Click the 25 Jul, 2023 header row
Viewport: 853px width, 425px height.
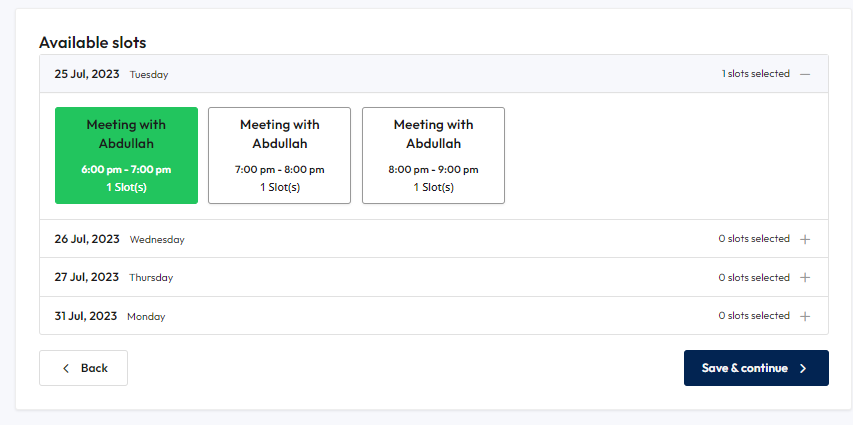click(434, 74)
